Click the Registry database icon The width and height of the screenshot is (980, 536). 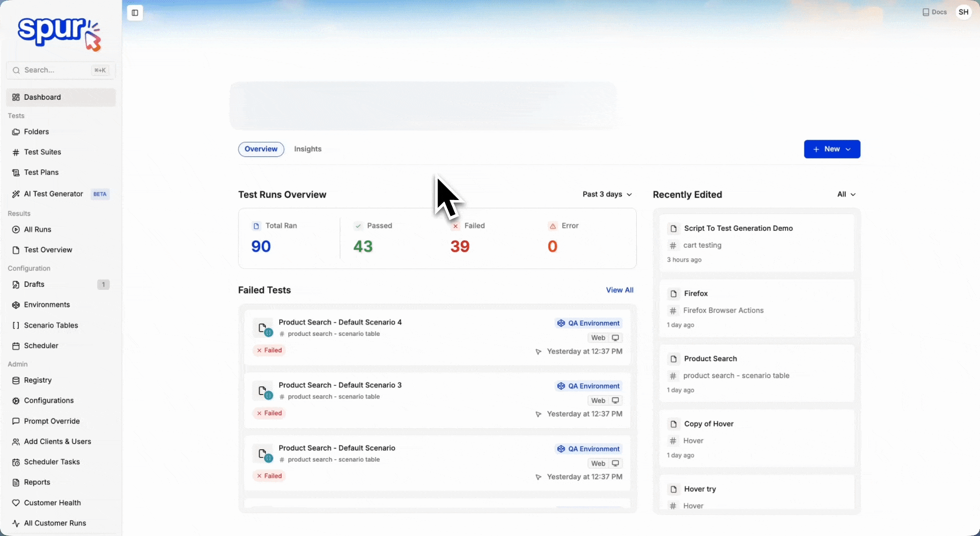(16, 380)
